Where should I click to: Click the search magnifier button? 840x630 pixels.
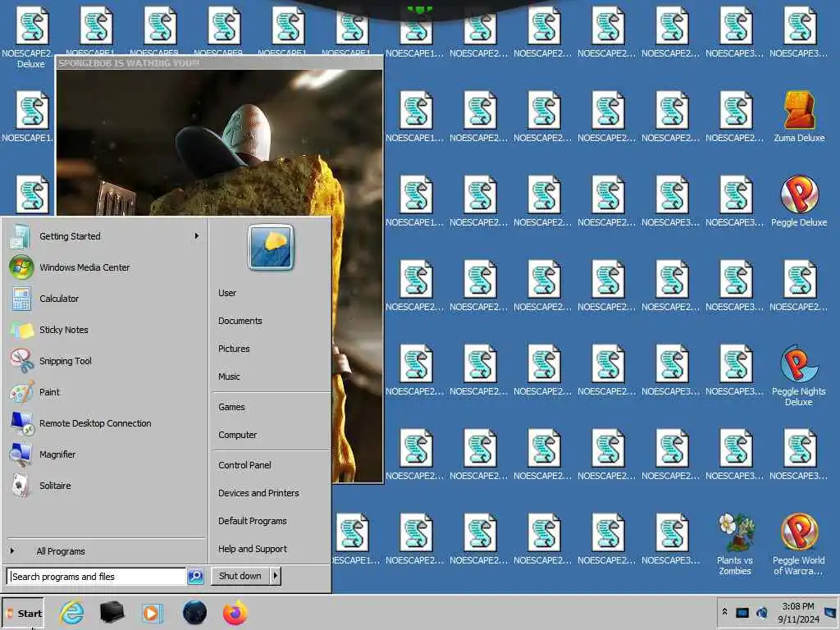[195, 576]
